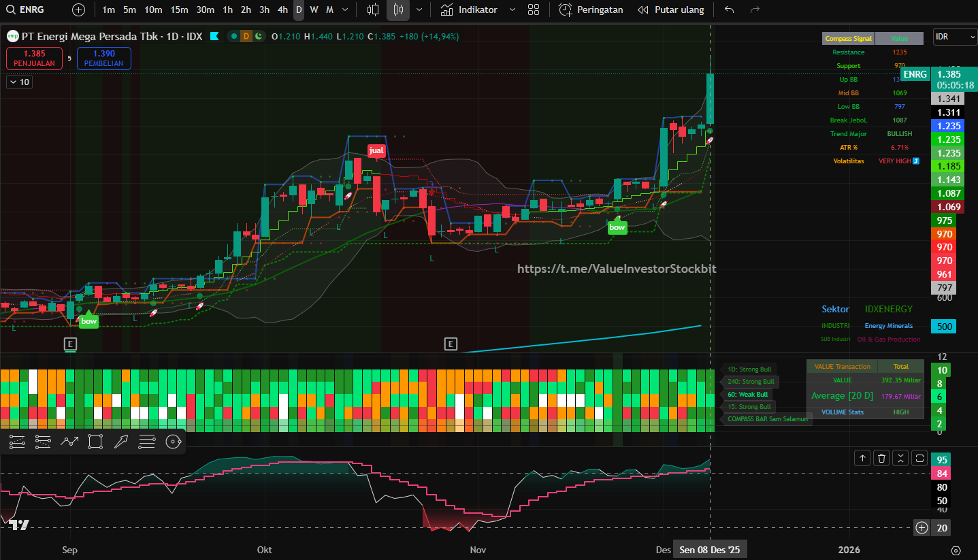This screenshot has height=560, width=978.
Task: Select the D daily timeframe button
Action: (299, 10)
